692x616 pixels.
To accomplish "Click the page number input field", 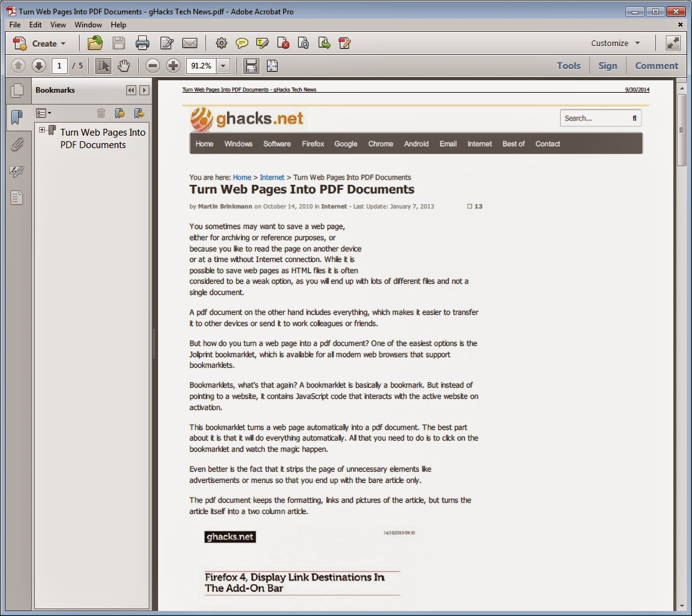I will [59, 66].
